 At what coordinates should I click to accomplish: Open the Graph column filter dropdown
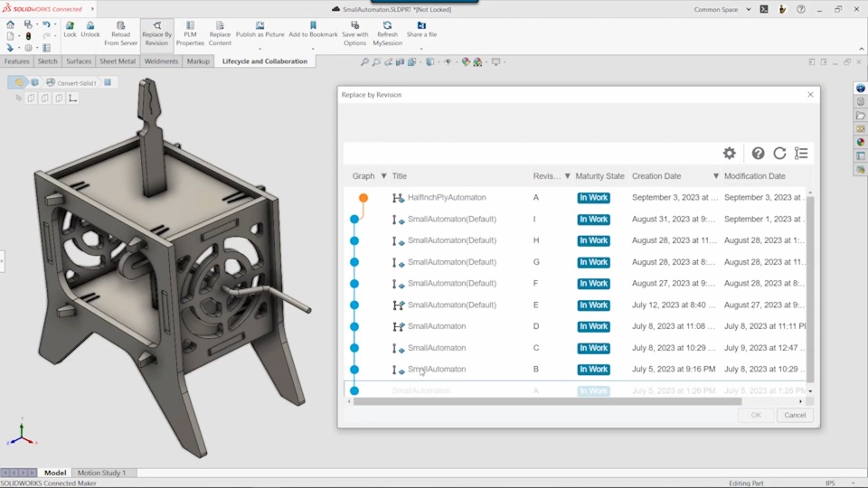pos(383,176)
